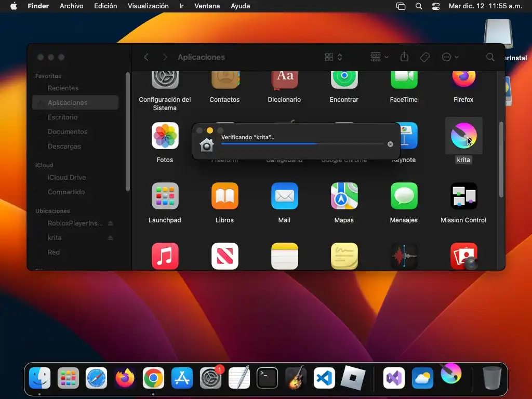Screen dimensions: 532x399
Task: Open the Photo Booth app icon
Action: pos(463,256)
